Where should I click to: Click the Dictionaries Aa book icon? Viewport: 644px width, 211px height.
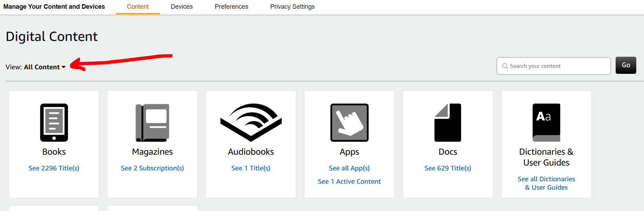546,122
